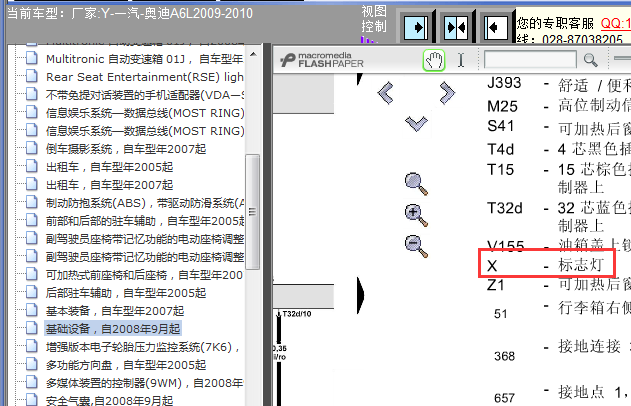Open 增强版本电子轮胎压力监控系统(7K6)
This screenshot has height=406, width=631.
[143, 347]
